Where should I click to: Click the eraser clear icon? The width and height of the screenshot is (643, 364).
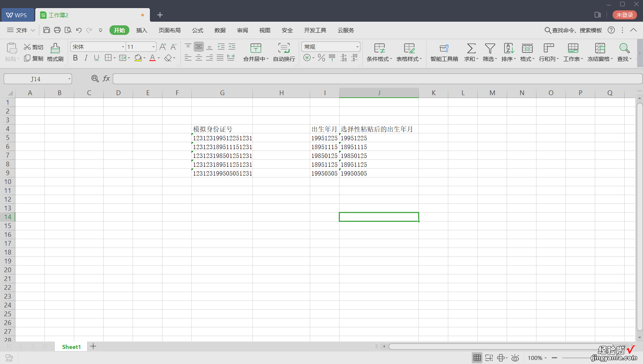click(168, 58)
